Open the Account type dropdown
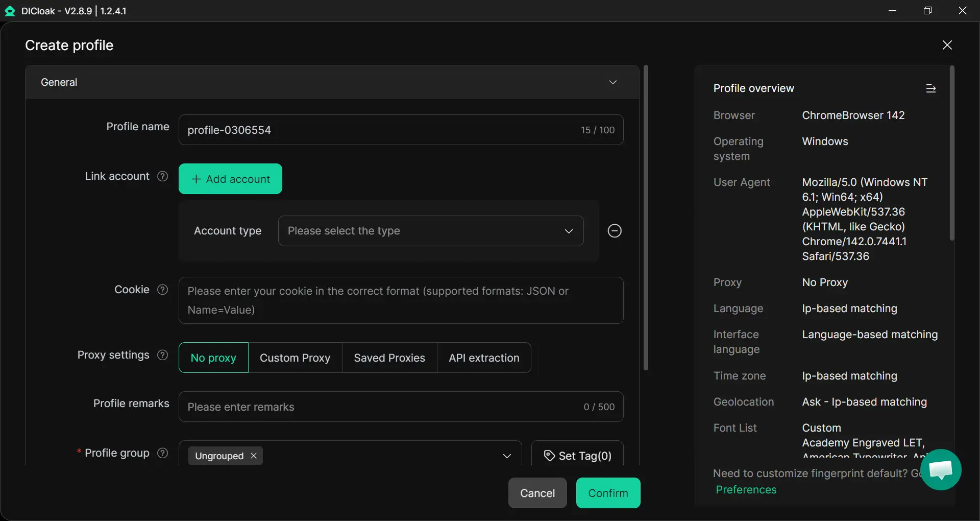 (x=430, y=231)
